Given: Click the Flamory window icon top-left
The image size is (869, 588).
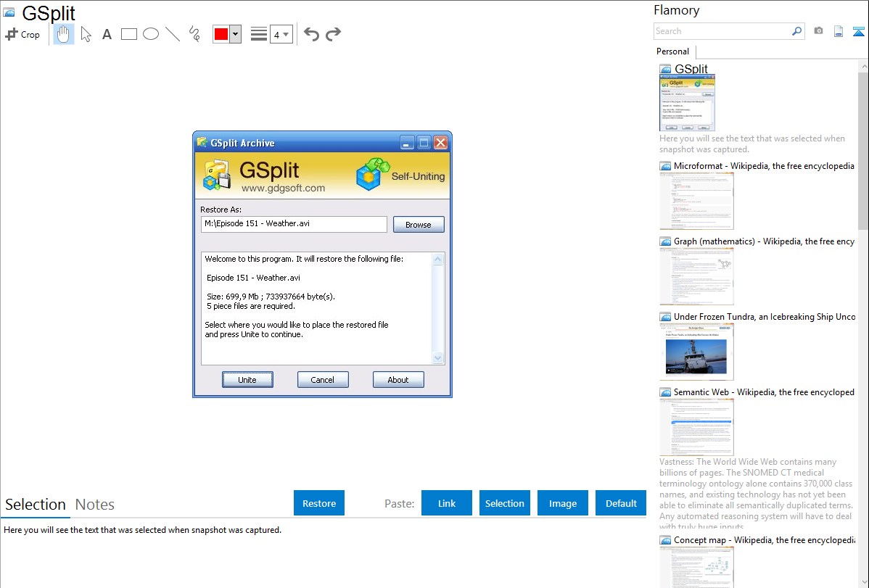Looking at the screenshot, I should tap(9, 12).
